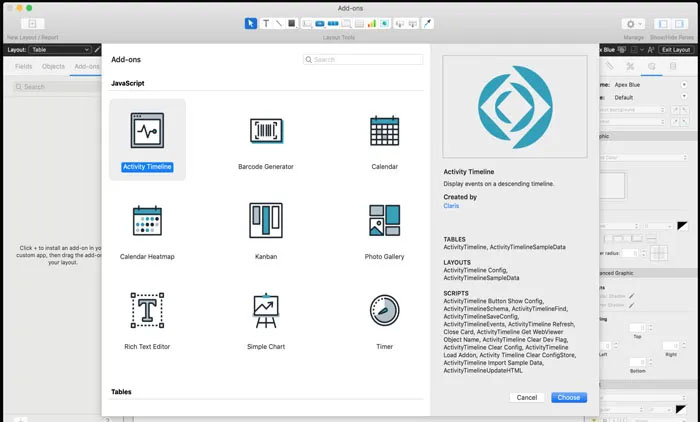The width and height of the screenshot is (700, 422).
Task: Select the Timer add-on
Action: (x=384, y=320)
